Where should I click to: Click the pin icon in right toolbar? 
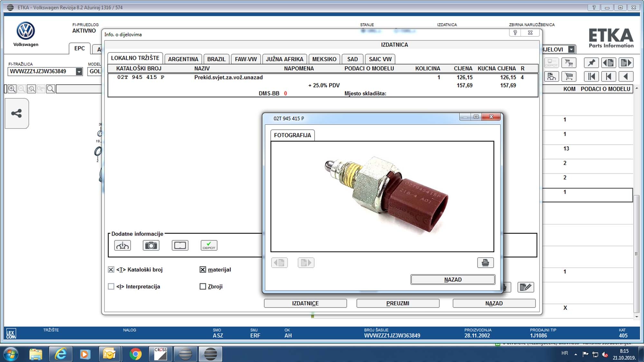591,62
